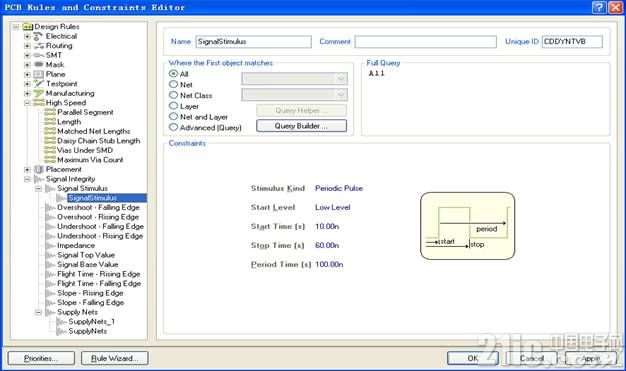Click the Design Rules root icon
The height and width of the screenshot is (371, 626).
[28, 27]
